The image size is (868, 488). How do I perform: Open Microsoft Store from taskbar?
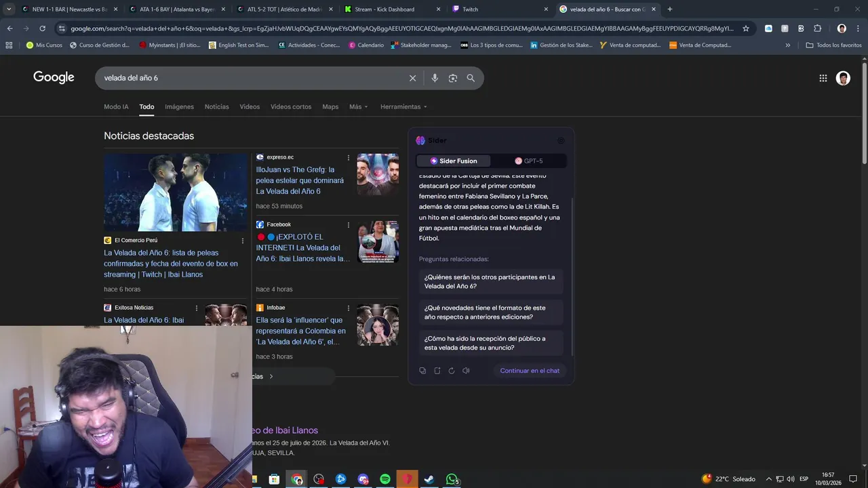(274, 479)
